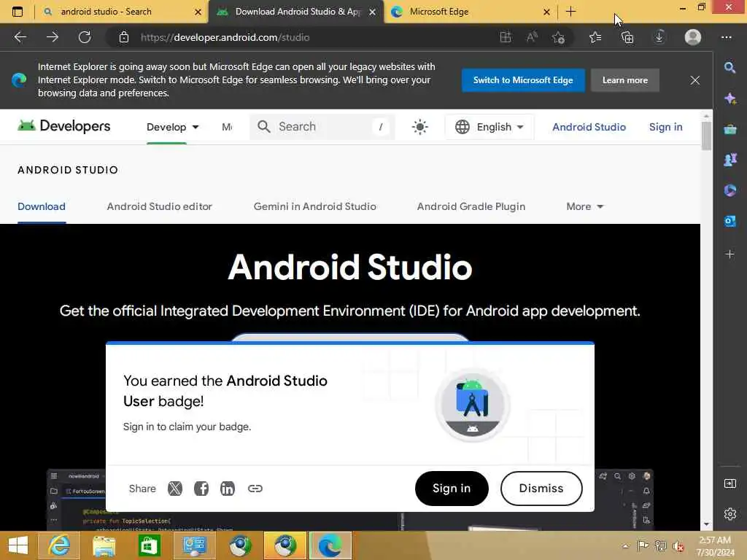Image resolution: width=747 pixels, height=560 pixels.
Task: Share badge on Facebook
Action: (x=201, y=489)
